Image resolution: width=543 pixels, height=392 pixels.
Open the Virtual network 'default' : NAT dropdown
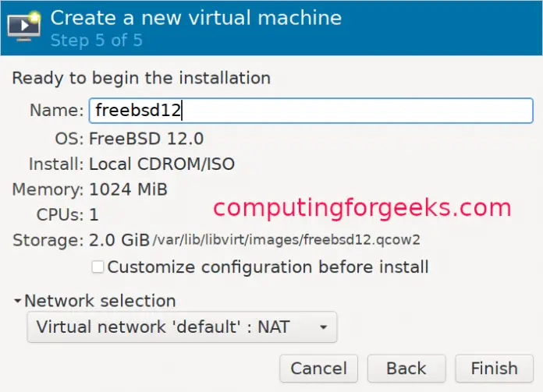click(182, 327)
